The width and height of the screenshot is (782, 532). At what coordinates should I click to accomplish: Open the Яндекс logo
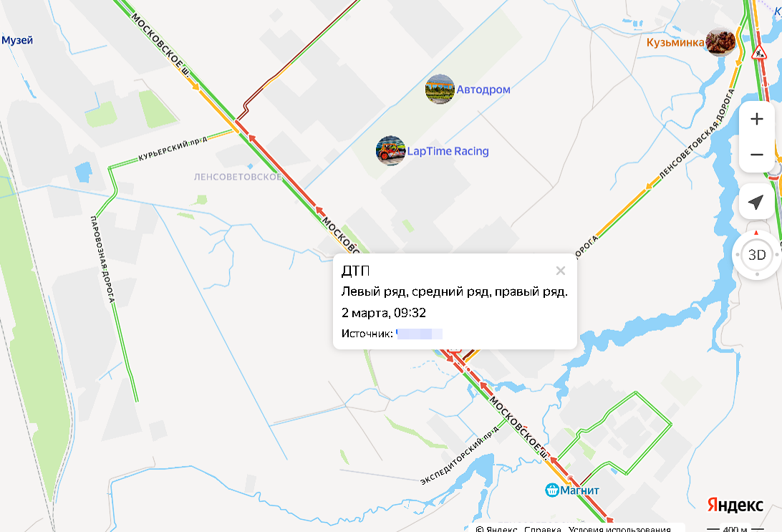(x=735, y=505)
